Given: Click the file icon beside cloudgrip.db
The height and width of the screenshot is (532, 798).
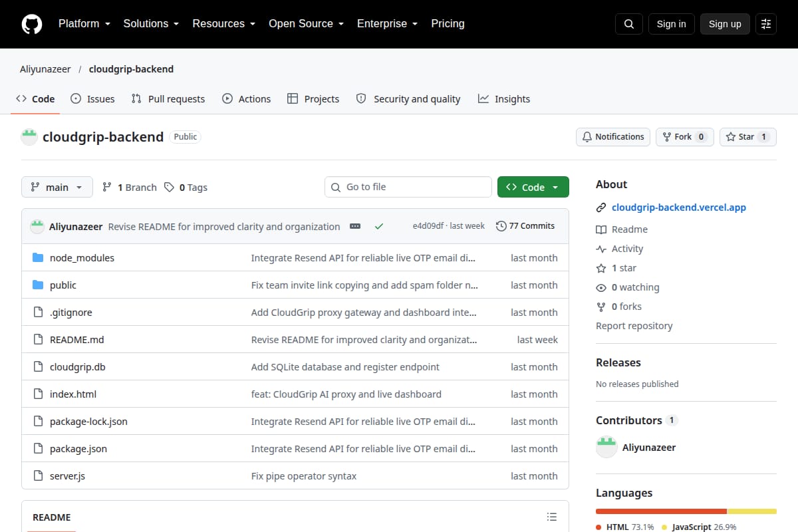Looking at the screenshot, I should (38, 367).
